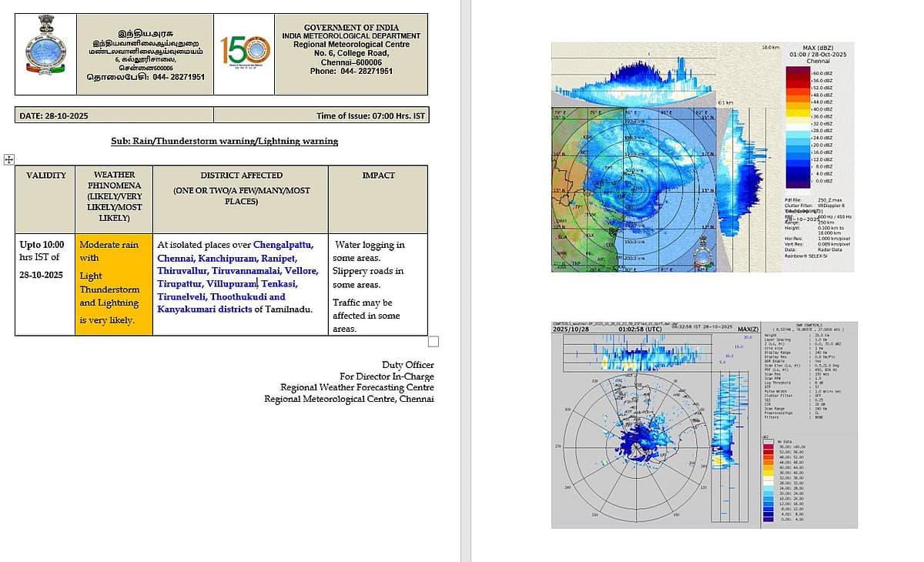
Task: Click the orange Moderate rain forecast cell
Action: [114, 283]
